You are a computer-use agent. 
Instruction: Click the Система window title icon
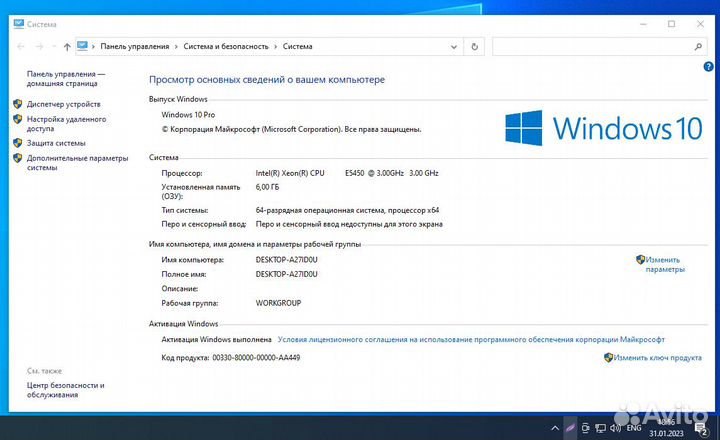pos(18,24)
